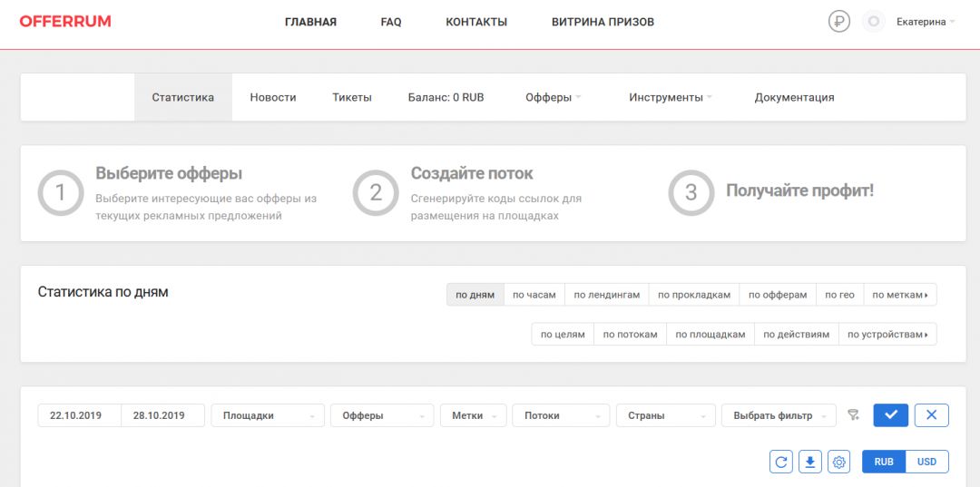
Task: Open the Офферы filter dropdown
Action: (x=382, y=415)
